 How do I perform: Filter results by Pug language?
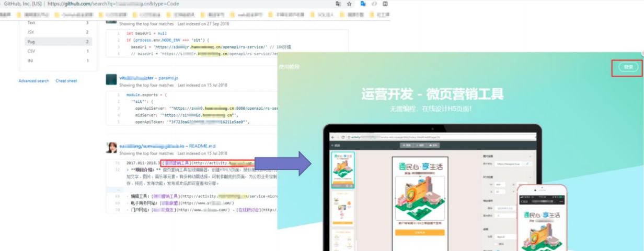[x=59, y=42]
